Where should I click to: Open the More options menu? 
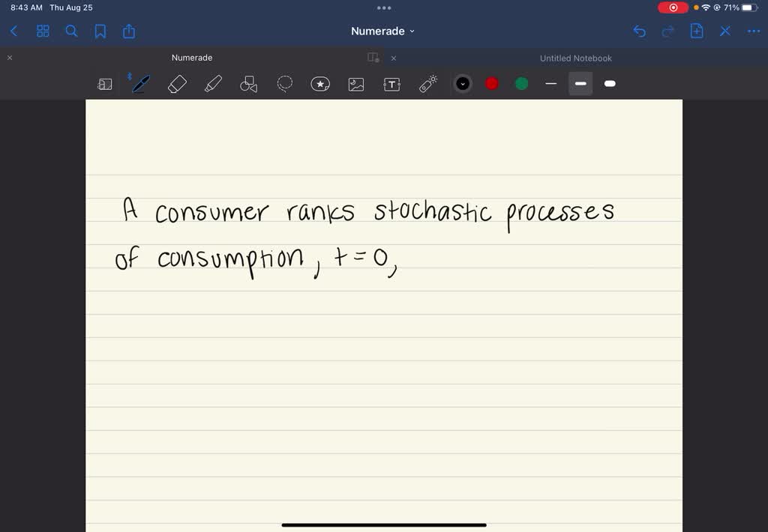[753, 31]
